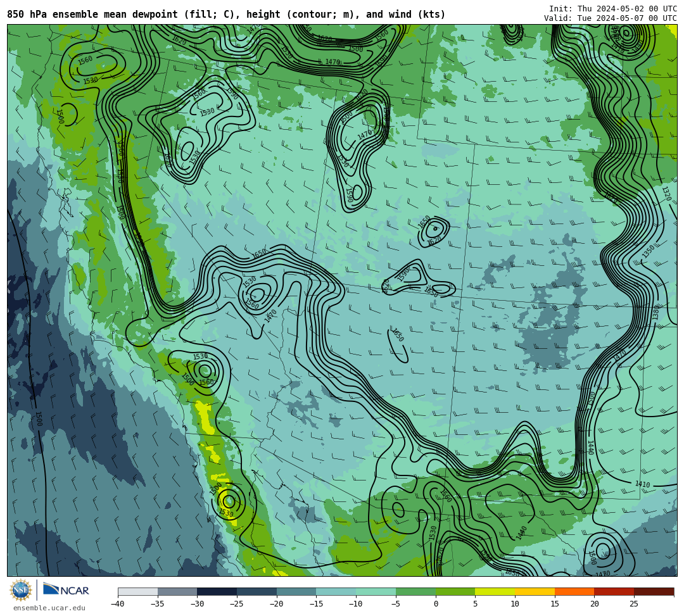This screenshot has width=684, height=616.
Task: Click the 0 to 5 green swatch
Action: tap(455, 591)
